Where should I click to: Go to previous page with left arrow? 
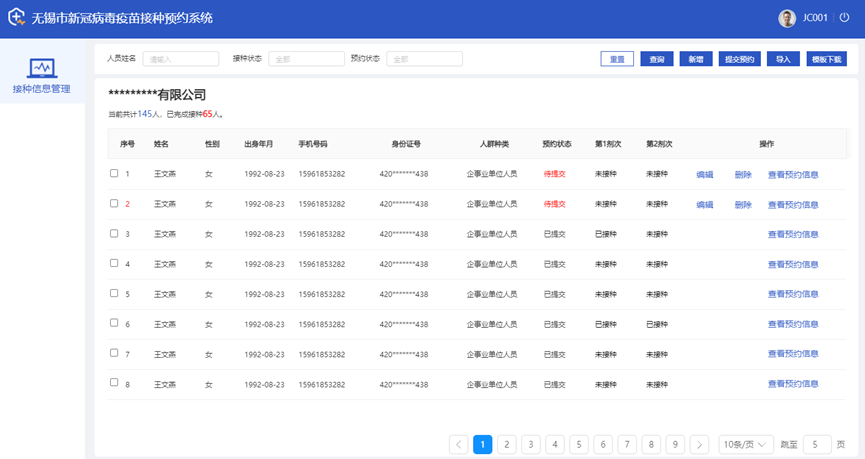click(x=458, y=444)
